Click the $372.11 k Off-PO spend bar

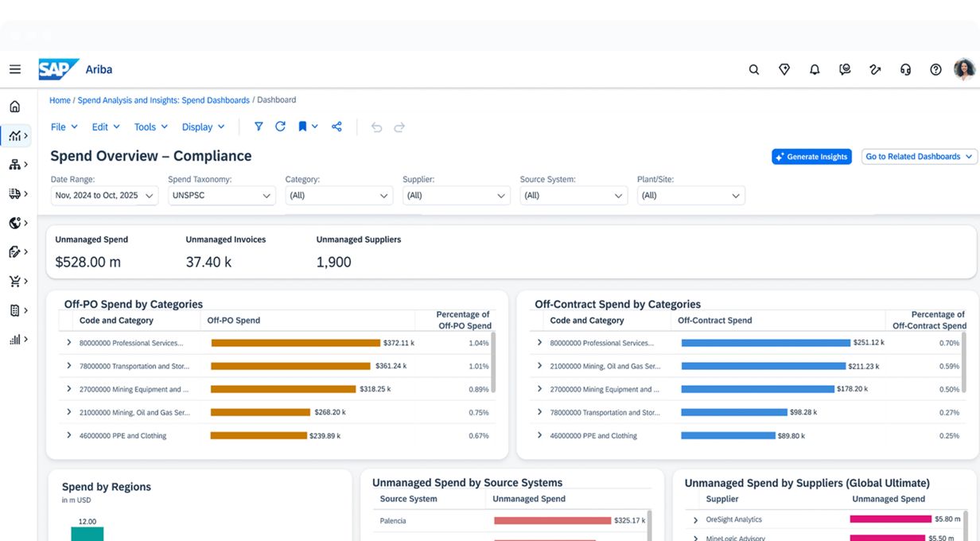tap(296, 343)
